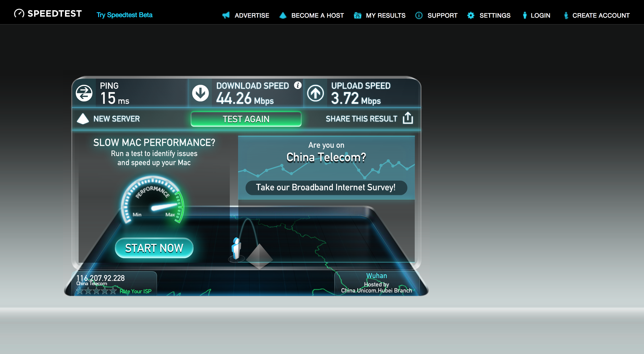Click the share arrow icon
The height and width of the screenshot is (354, 644).
[x=408, y=118]
